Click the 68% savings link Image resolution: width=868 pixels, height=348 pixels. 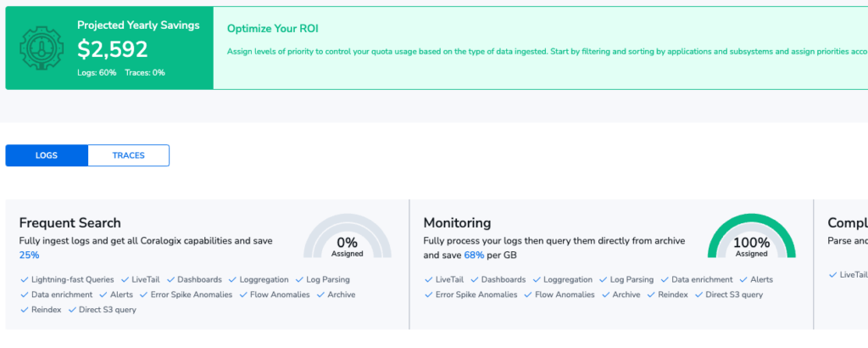(474, 255)
